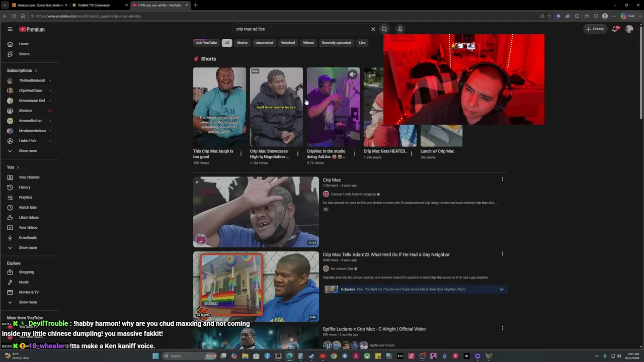Screen dimensions: 644x362
Task: Click the magnifying glass search button
Action: (x=384, y=29)
